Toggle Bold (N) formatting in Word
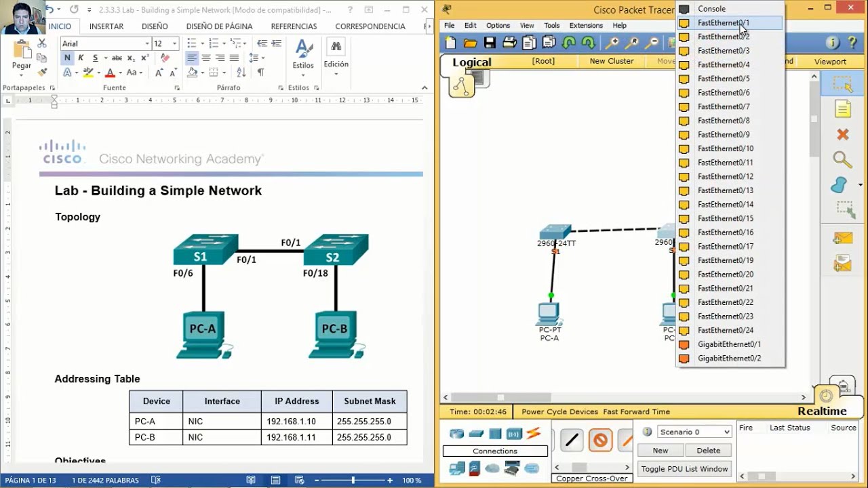Screen dimensions: 868x488 click(x=67, y=58)
